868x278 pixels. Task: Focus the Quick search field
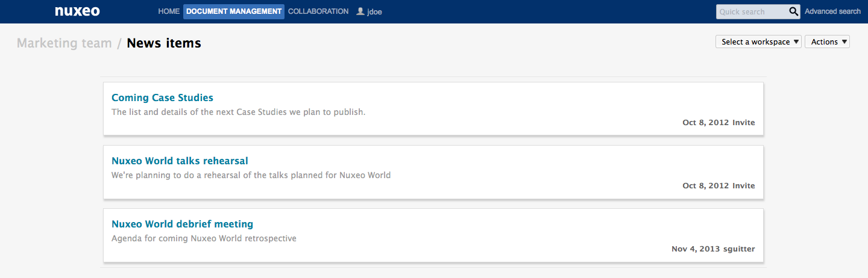click(752, 11)
